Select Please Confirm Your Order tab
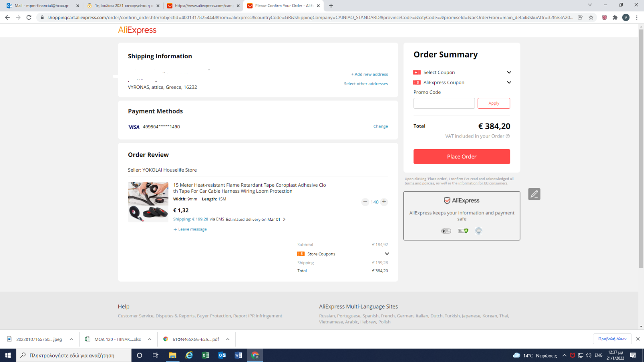Viewport: 644px width, 362px height. 283,6
